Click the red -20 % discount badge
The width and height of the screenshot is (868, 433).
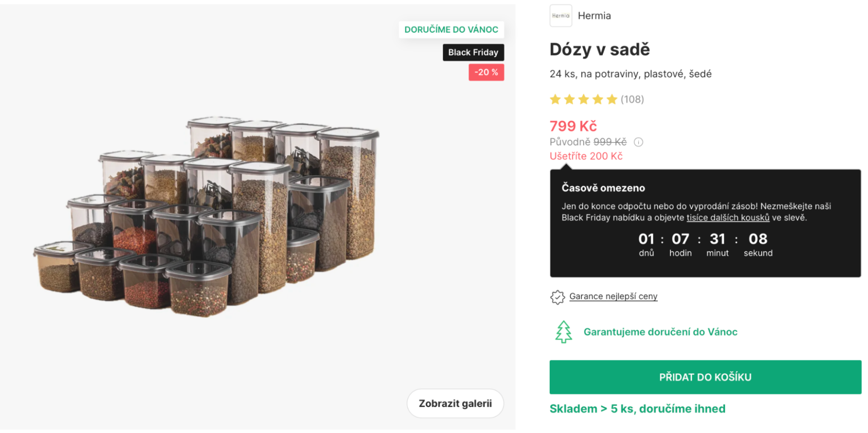486,72
